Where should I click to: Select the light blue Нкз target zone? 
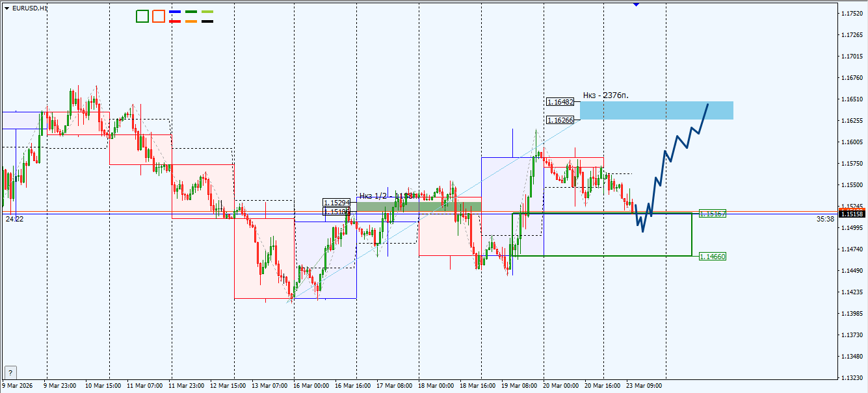[657, 110]
